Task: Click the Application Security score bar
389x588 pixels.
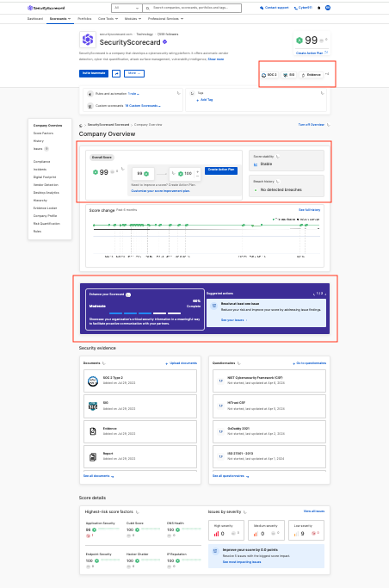Action: 108,529
